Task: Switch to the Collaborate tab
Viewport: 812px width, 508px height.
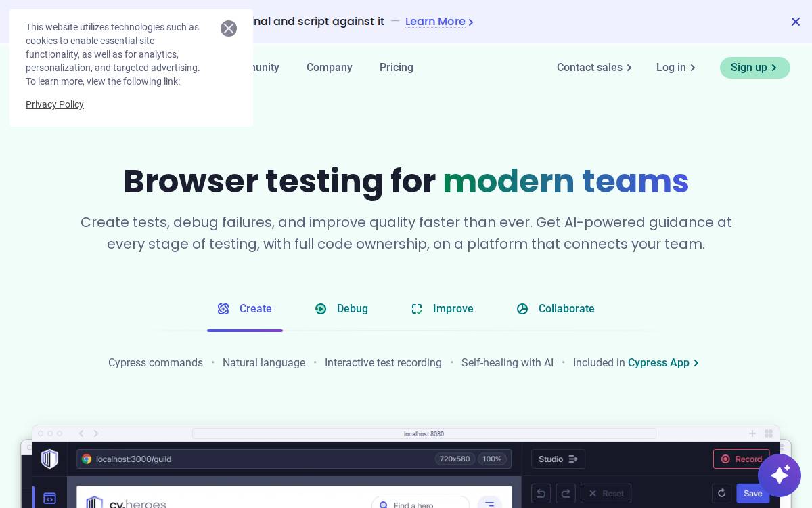Action: tap(556, 309)
